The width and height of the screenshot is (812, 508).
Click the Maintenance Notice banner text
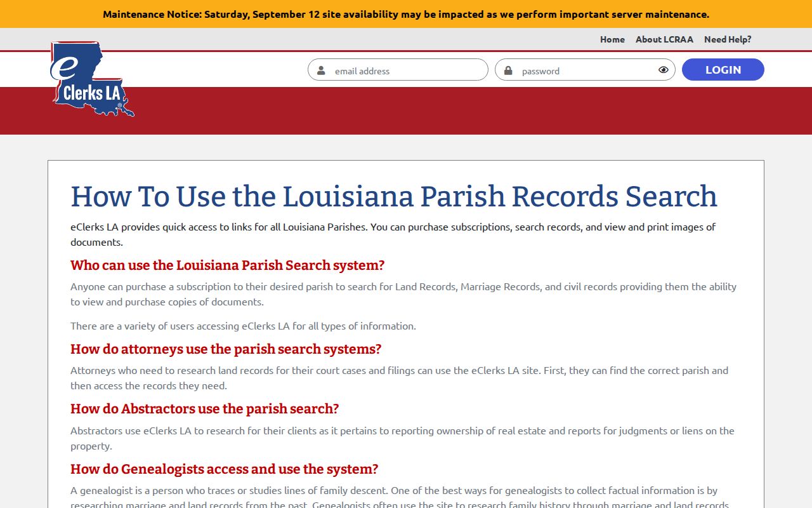pyautogui.click(x=406, y=14)
